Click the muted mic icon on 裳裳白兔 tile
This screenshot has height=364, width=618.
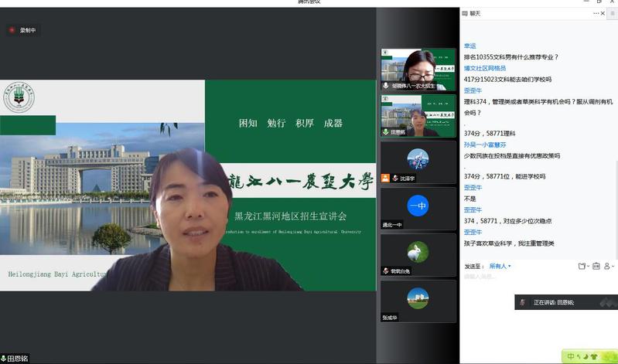tap(385, 271)
